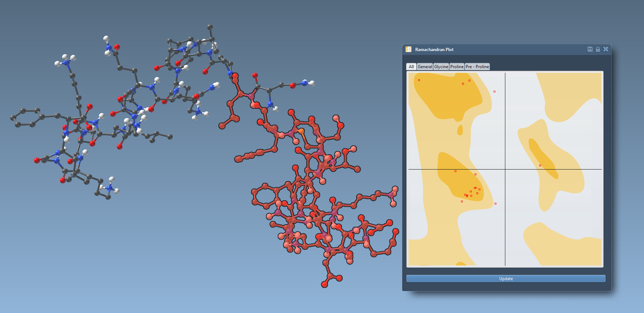
Task: Click the Ramachandran Plot title text
Action: [x=434, y=50]
